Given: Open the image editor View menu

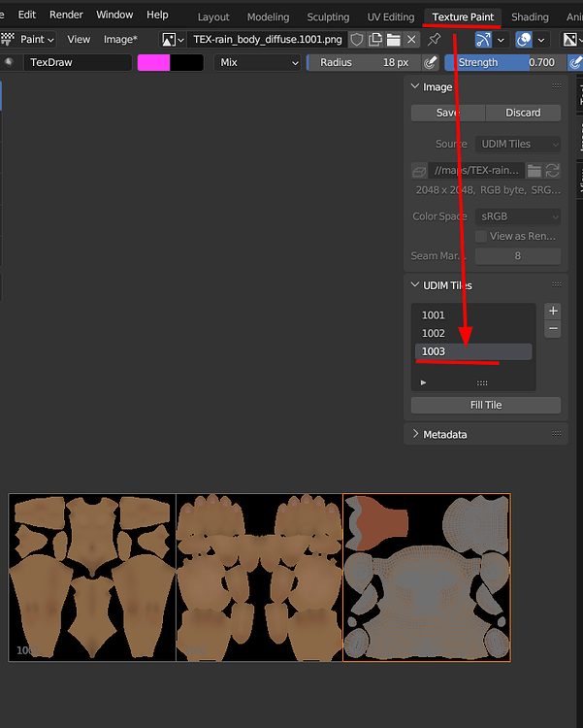Looking at the screenshot, I should click(x=79, y=40).
